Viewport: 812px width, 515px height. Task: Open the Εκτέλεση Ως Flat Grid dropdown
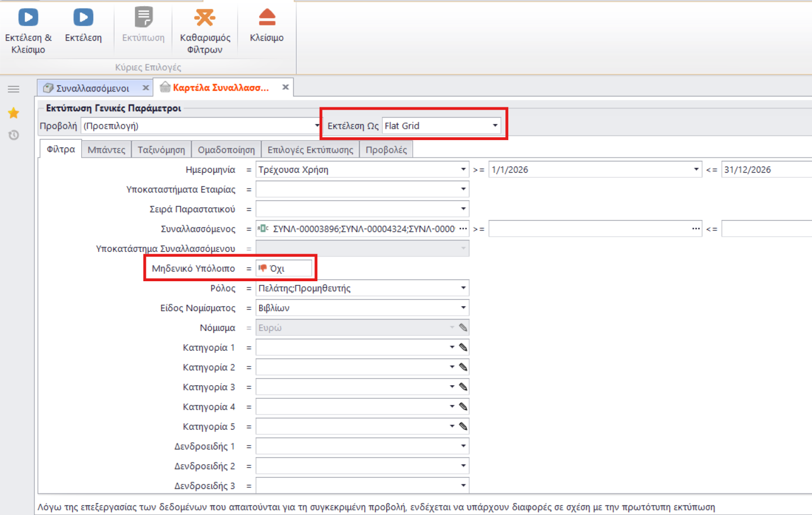(495, 125)
